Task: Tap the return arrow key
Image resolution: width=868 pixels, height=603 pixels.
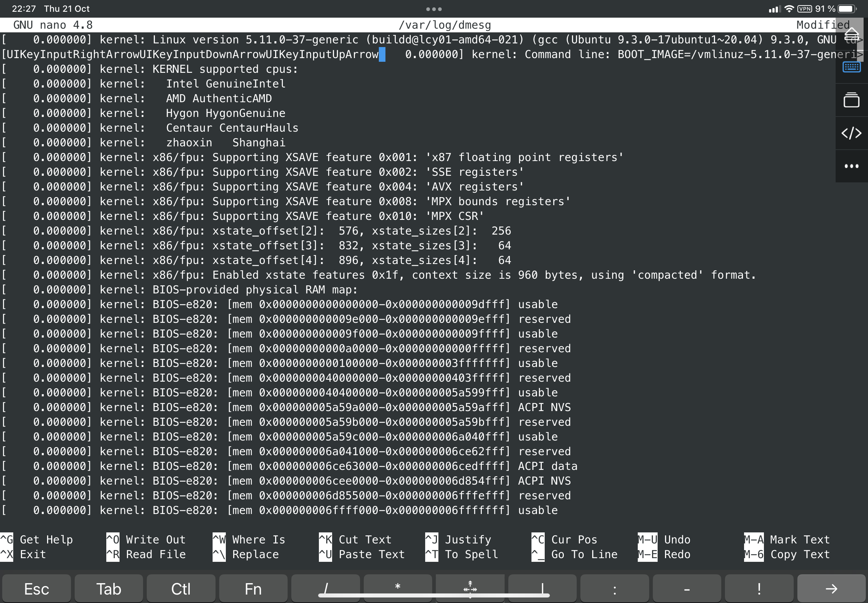Action: (x=831, y=588)
